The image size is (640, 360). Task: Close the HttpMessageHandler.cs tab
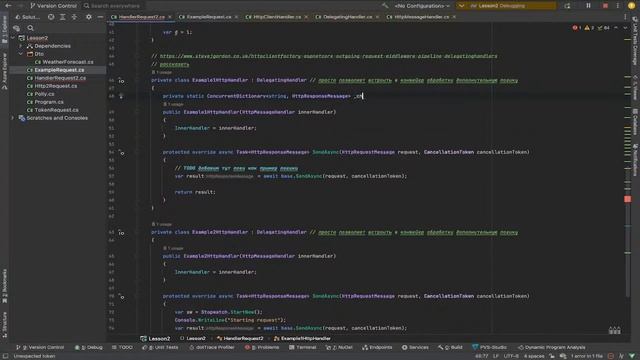(454, 17)
